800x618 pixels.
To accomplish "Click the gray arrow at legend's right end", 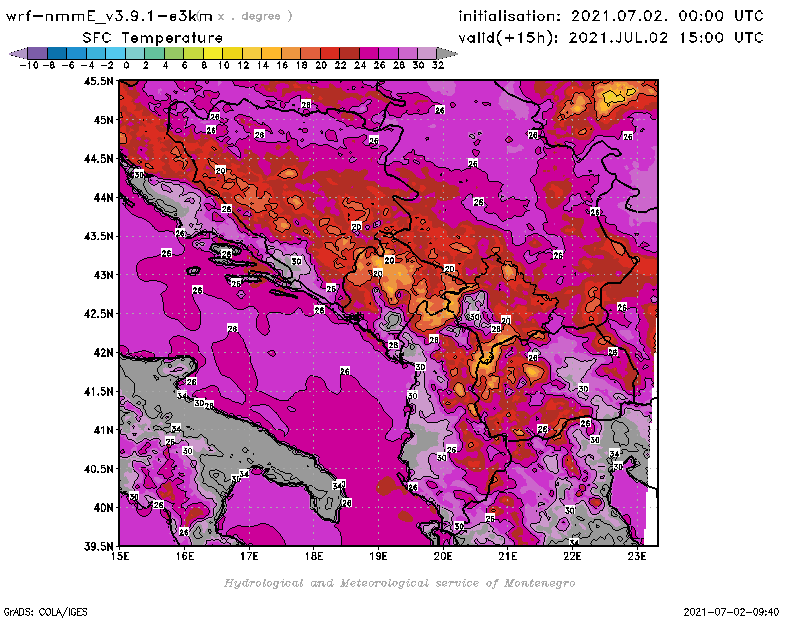I will point(447,53).
